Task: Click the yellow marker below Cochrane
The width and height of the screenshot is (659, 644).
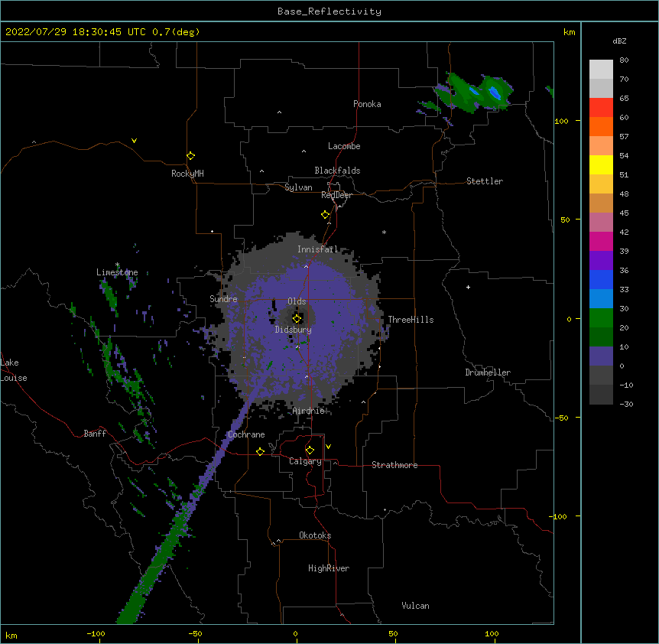Action: pos(260,451)
